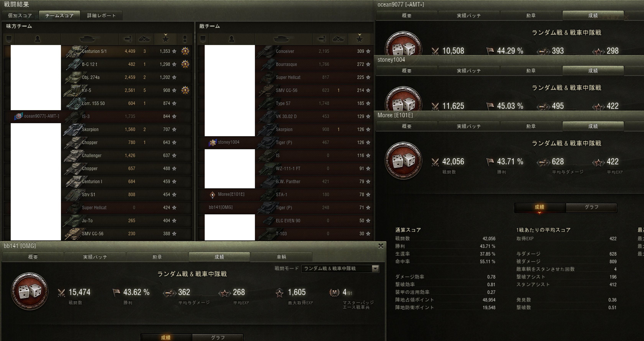Open the 戦闘モード battle mode dropdown
Screen dimensions: 644x341
(340, 268)
